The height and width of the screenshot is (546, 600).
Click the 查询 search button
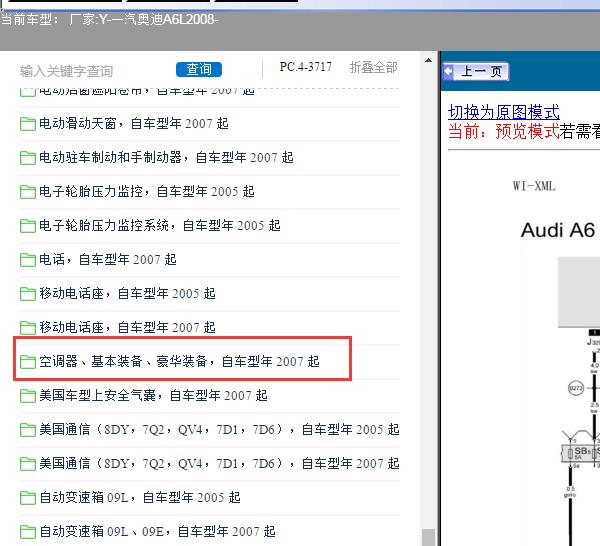pos(199,69)
